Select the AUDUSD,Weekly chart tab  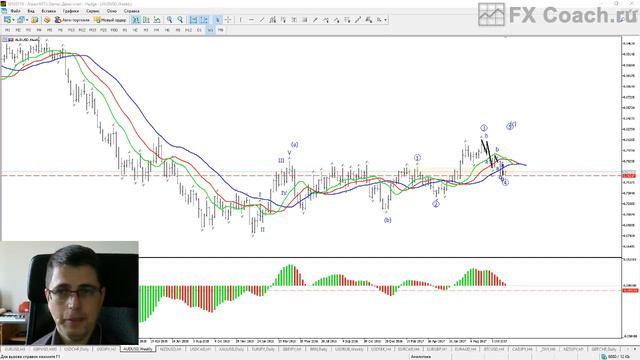(138, 349)
